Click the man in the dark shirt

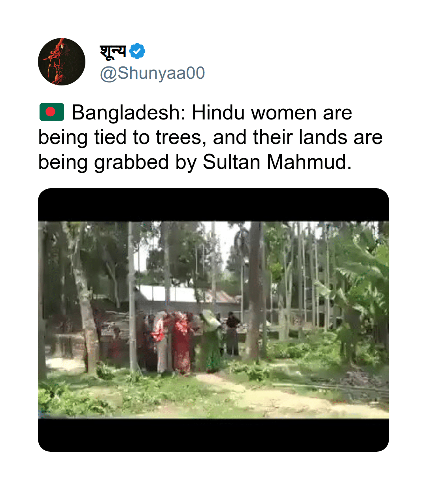coord(232,333)
